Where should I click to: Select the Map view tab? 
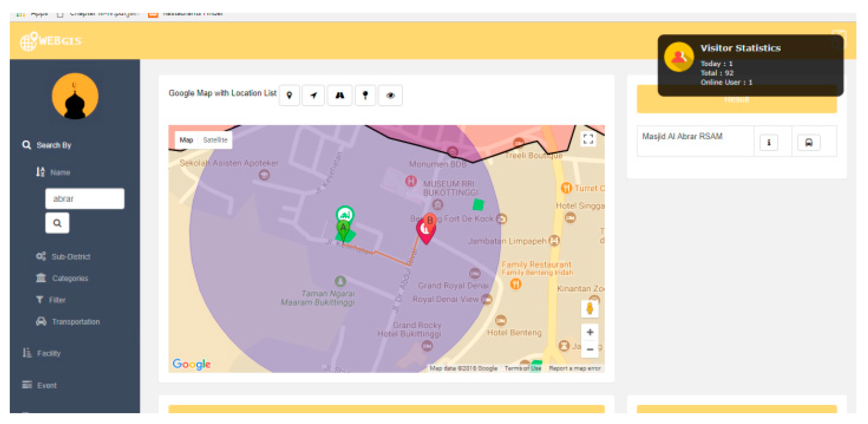pos(186,140)
